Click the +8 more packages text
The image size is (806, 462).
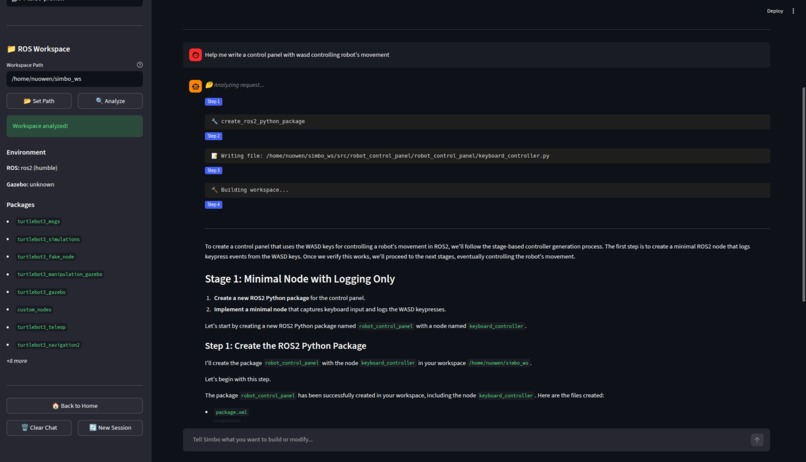pyautogui.click(x=17, y=361)
